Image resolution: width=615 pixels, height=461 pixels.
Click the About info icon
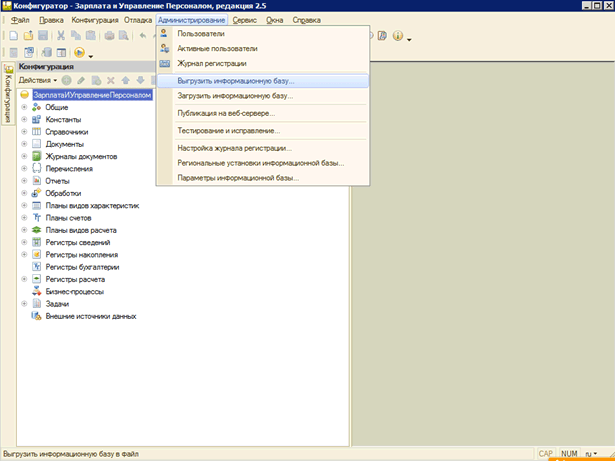[398, 36]
